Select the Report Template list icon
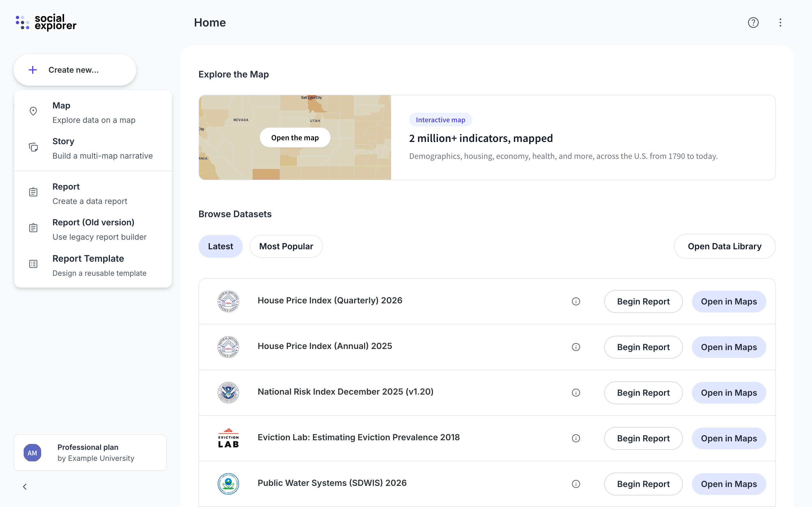This screenshot has height=507, width=812. pos(33,264)
